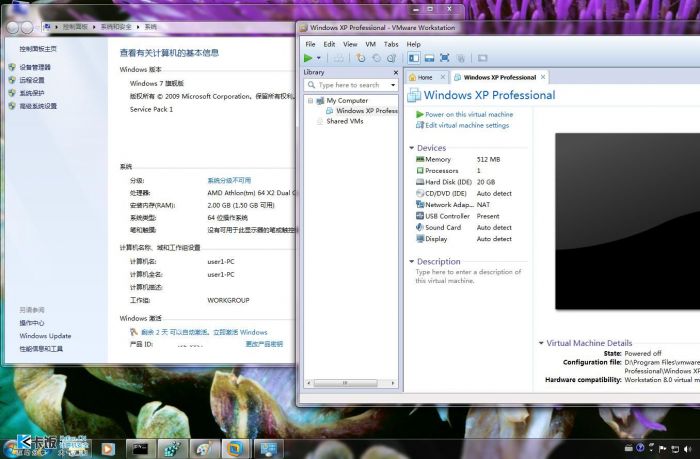Open Windows Update in System sidebar

point(45,336)
